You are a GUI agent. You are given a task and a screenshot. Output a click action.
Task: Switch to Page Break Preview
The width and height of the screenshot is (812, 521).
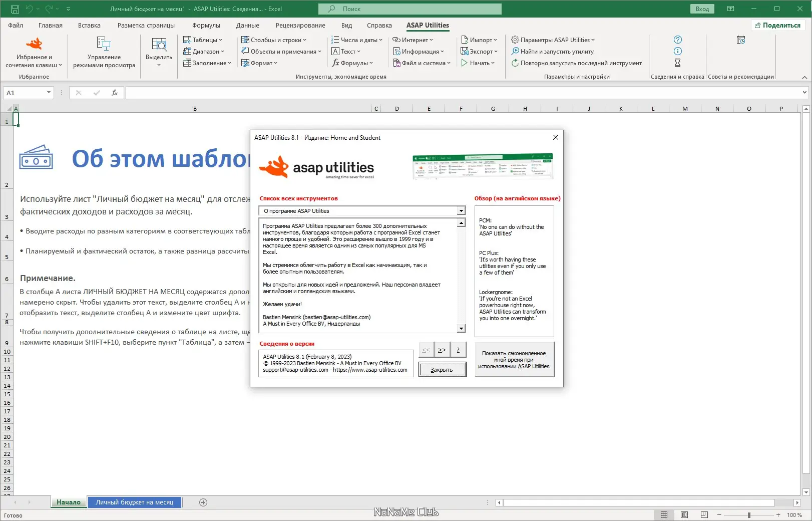click(x=704, y=515)
